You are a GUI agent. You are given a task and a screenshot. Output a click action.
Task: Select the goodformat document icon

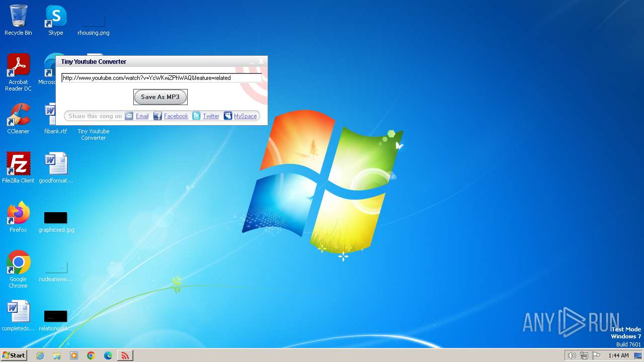pos(56,168)
